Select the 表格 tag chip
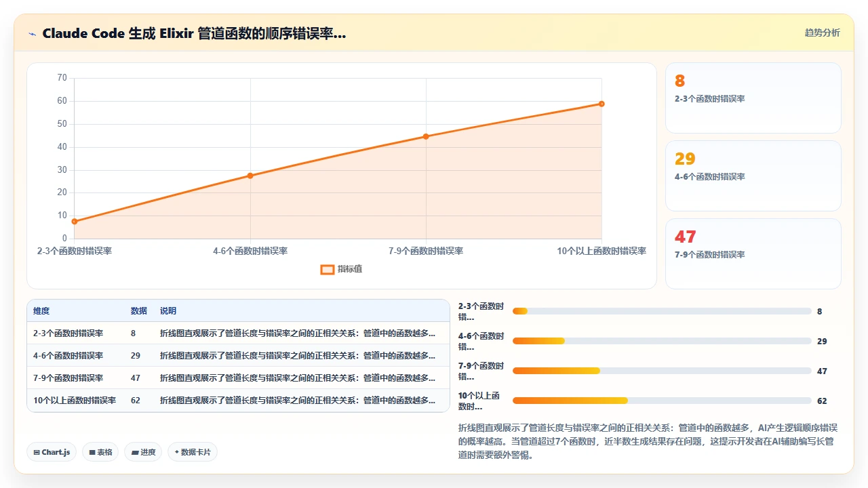Screen dimensions: 868x488 point(100,452)
